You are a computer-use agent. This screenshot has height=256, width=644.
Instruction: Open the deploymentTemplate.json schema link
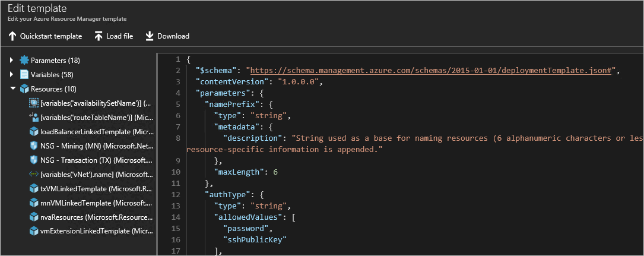point(432,71)
